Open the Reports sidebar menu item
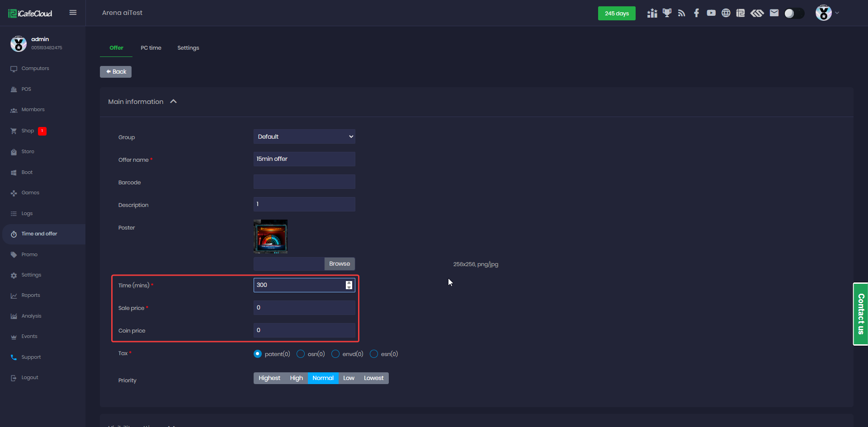The image size is (868, 427). coord(31,296)
